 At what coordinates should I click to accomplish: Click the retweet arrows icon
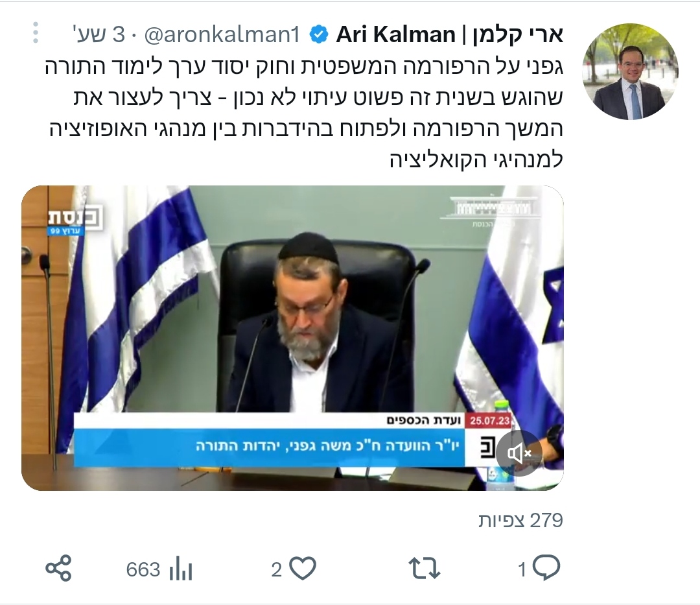coord(424,569)
